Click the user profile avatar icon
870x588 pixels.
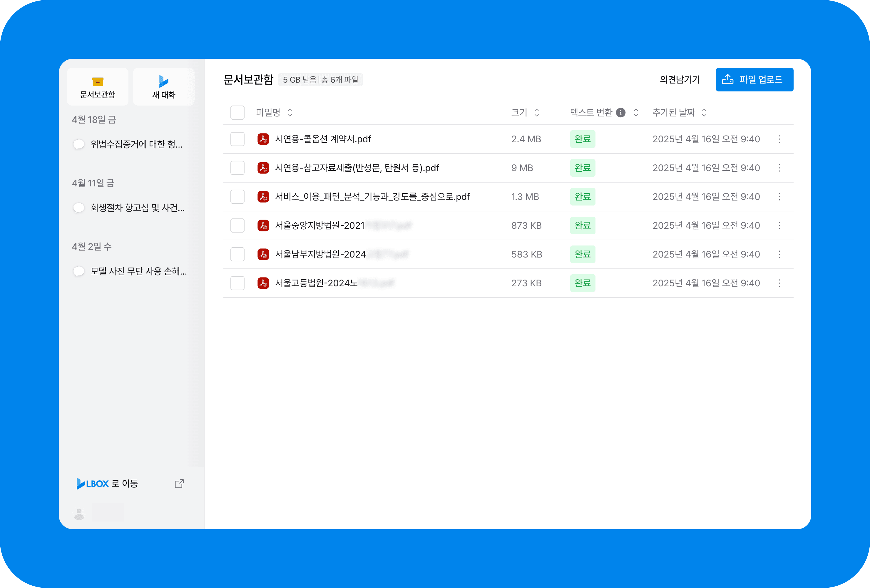pyautogui.click(x=79, y=514)
